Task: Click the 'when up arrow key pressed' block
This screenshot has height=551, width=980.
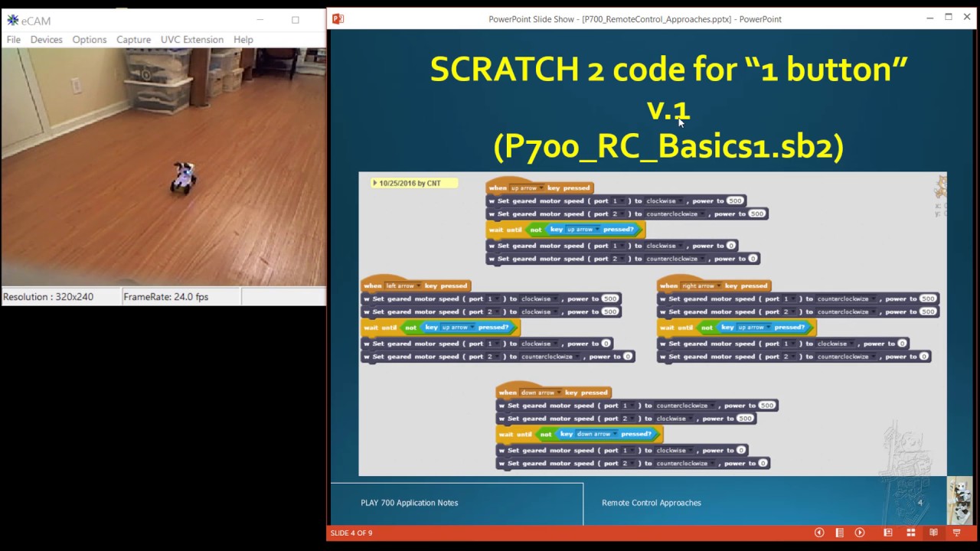Action: tap(540, 186)
